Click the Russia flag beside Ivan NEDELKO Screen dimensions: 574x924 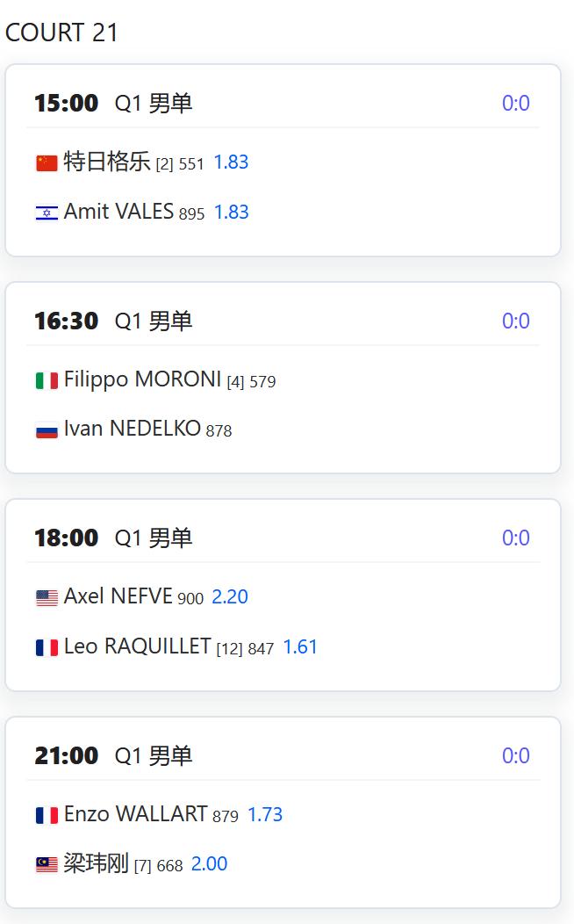[47, 430]
